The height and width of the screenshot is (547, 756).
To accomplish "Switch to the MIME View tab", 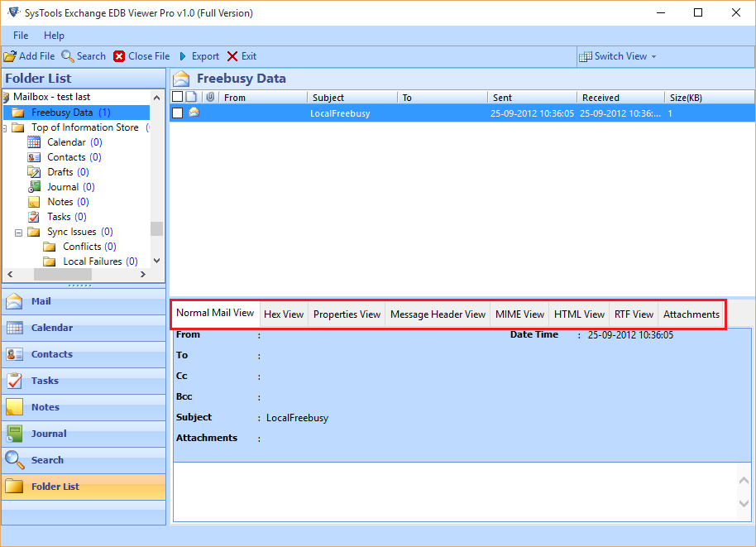I will [519, 314].
